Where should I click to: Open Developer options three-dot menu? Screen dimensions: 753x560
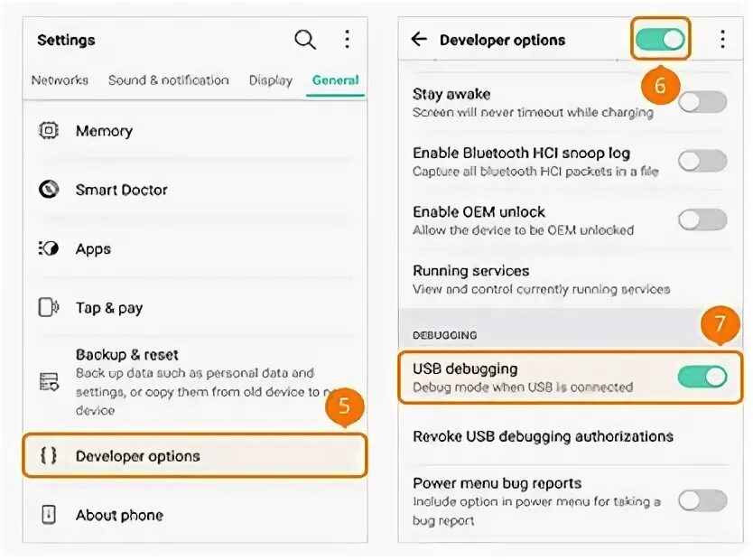(x=722, y=40)
